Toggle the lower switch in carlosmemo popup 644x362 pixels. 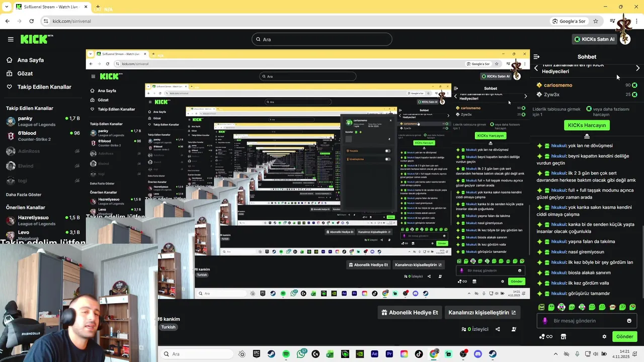(387, 159)
